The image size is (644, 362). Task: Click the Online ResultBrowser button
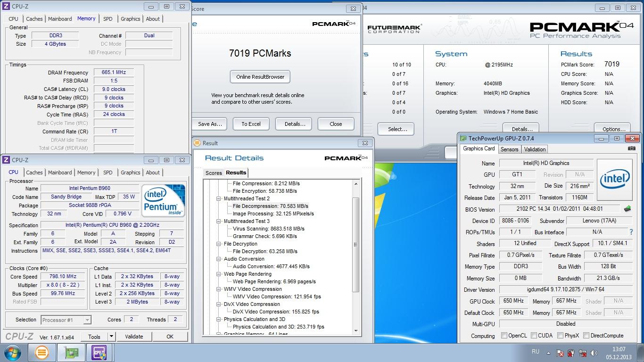260,77
